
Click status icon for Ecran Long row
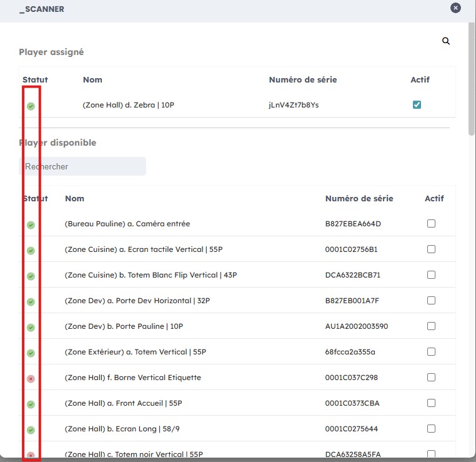pos(31,429)
